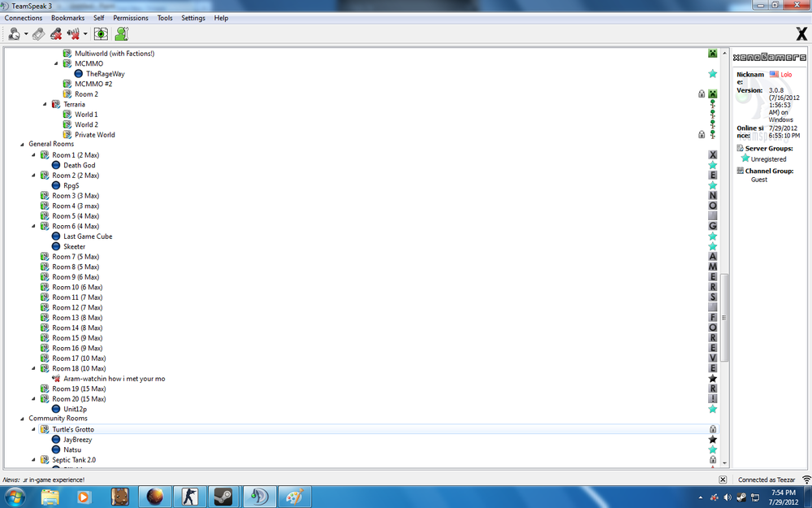Collapse the Community Rooms section
This screenshot has width=812, height=508.
22,419
